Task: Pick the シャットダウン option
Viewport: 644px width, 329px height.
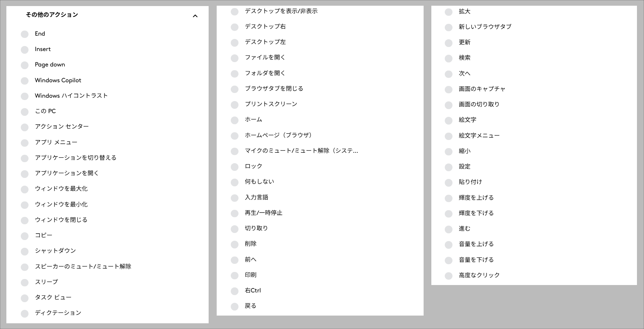Action: [x=24, y=251]
